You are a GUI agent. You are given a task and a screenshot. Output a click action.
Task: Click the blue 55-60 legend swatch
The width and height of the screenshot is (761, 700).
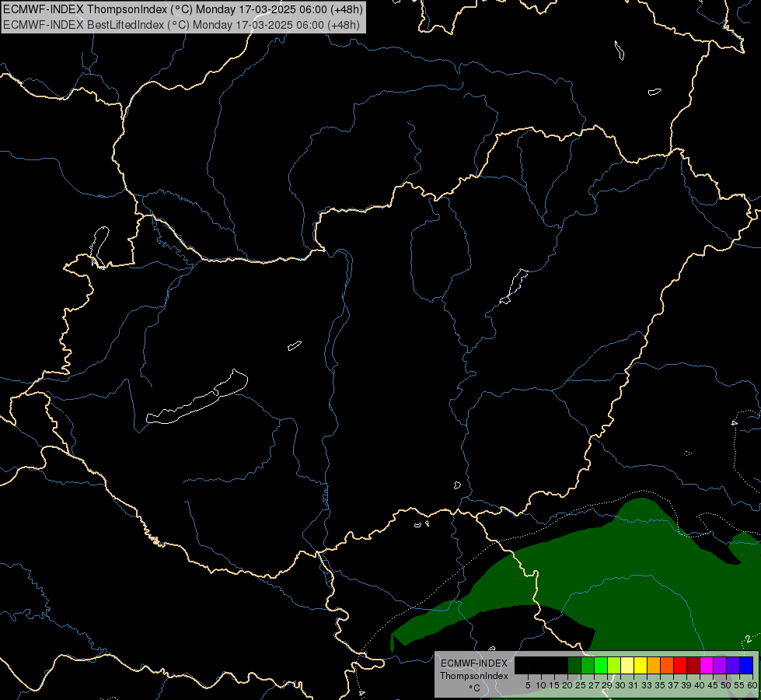click(746, 665)
